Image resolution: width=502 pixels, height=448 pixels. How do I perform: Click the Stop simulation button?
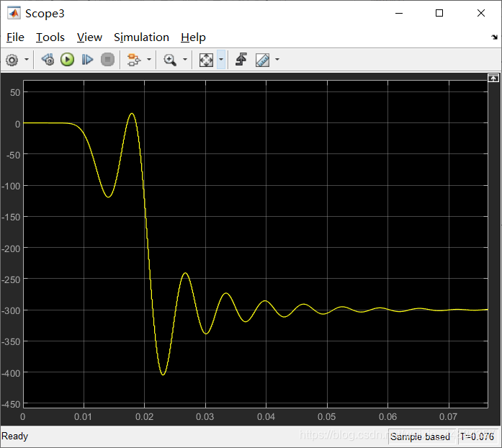coord(107,60)
